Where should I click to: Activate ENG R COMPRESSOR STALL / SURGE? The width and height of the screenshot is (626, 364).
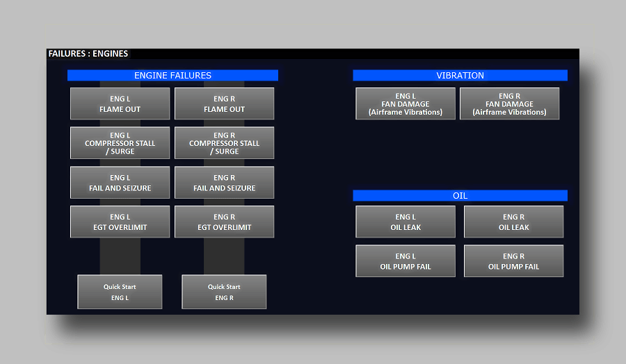(224, 143)
